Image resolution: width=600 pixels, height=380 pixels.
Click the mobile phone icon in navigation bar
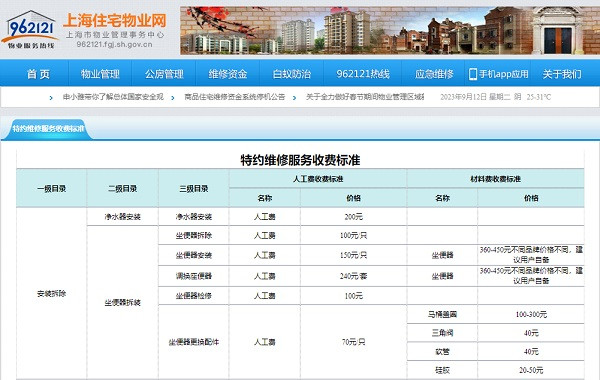click(x=473, y=74)
